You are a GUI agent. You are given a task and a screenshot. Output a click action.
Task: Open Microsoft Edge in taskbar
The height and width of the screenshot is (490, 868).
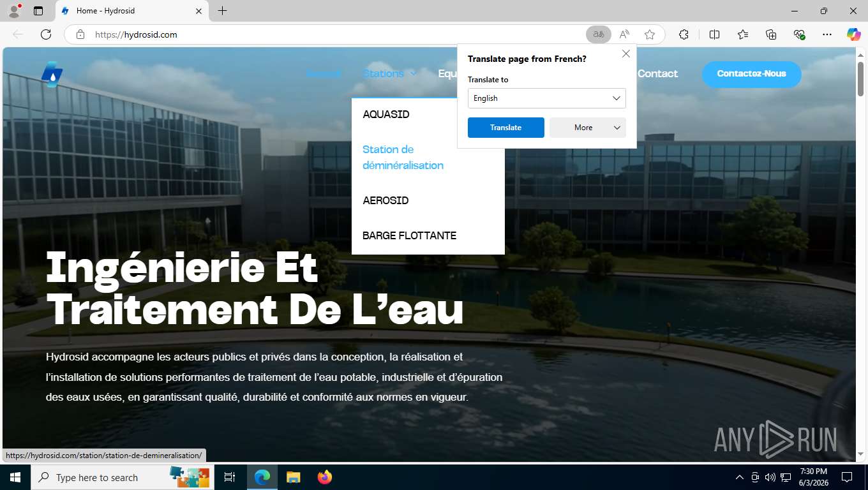[262, 477]
